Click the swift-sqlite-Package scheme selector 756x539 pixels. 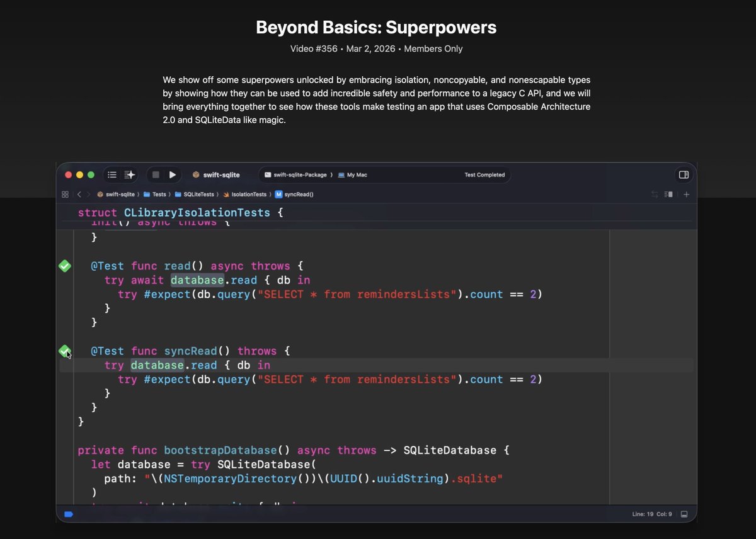tap(295, 175)
